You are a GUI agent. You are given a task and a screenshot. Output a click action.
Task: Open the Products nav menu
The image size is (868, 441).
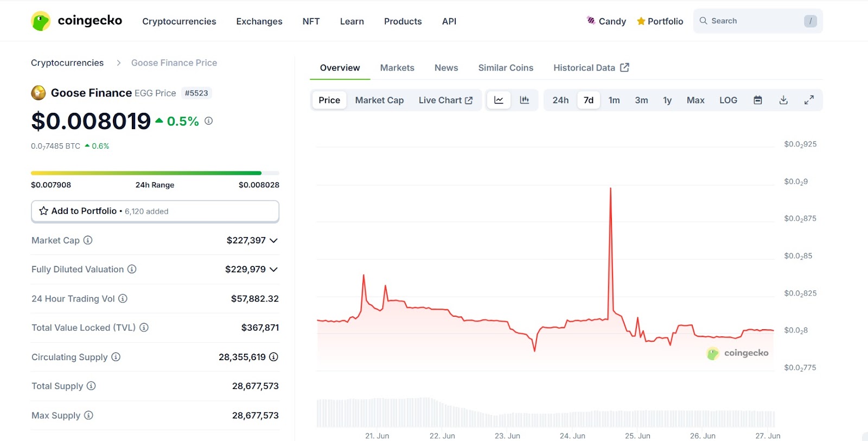click(403, 21)
